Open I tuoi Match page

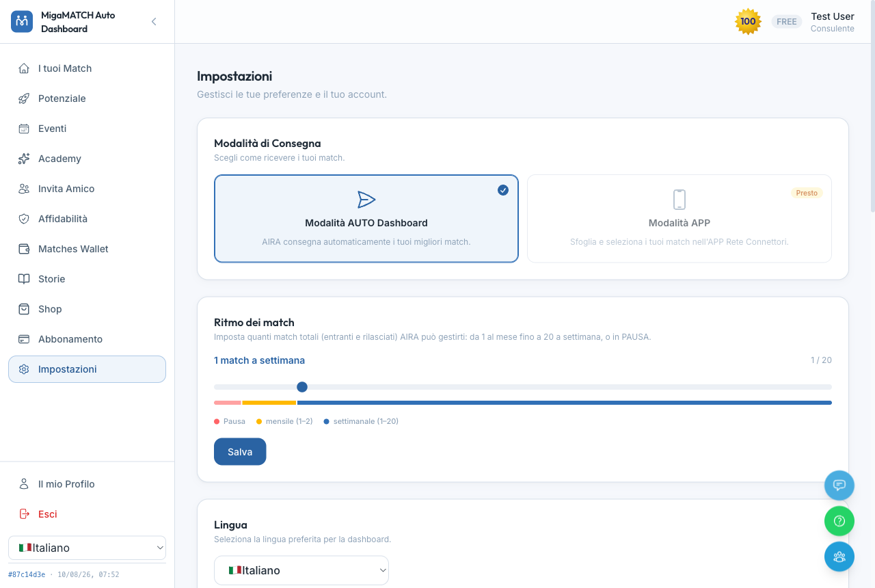(x=87, y=68)
